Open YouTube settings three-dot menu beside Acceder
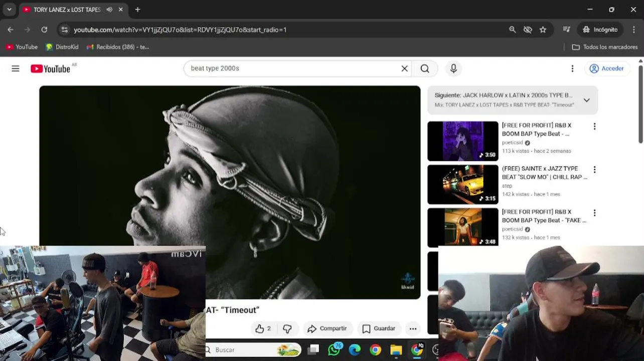Viewport: 644px width, 361px height. pyautogui.click(x=572, y=69)
